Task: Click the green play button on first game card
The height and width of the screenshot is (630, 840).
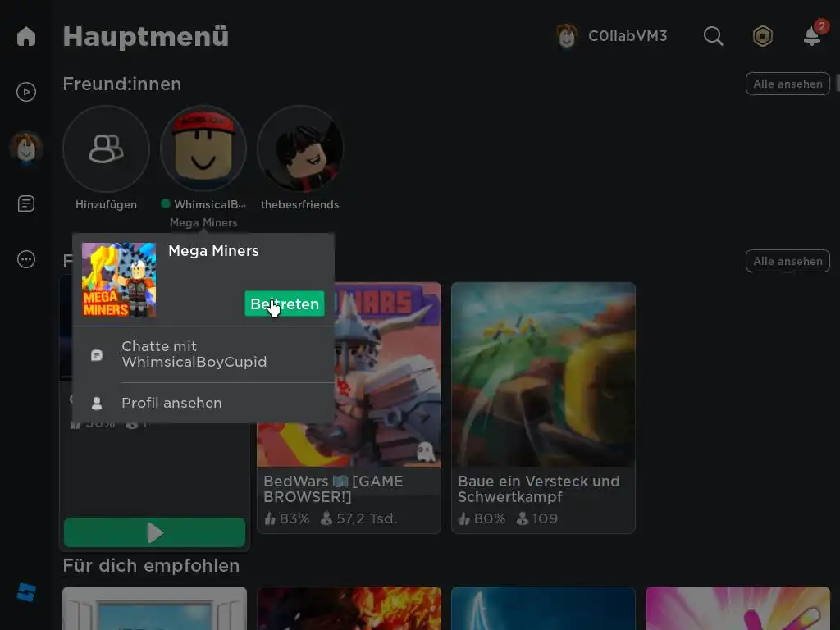Action: (x=154, y=532)
